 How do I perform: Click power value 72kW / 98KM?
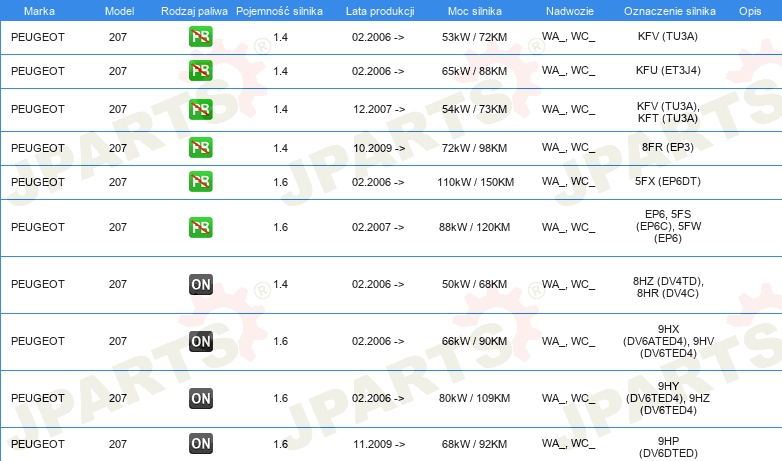pos(474,148)
